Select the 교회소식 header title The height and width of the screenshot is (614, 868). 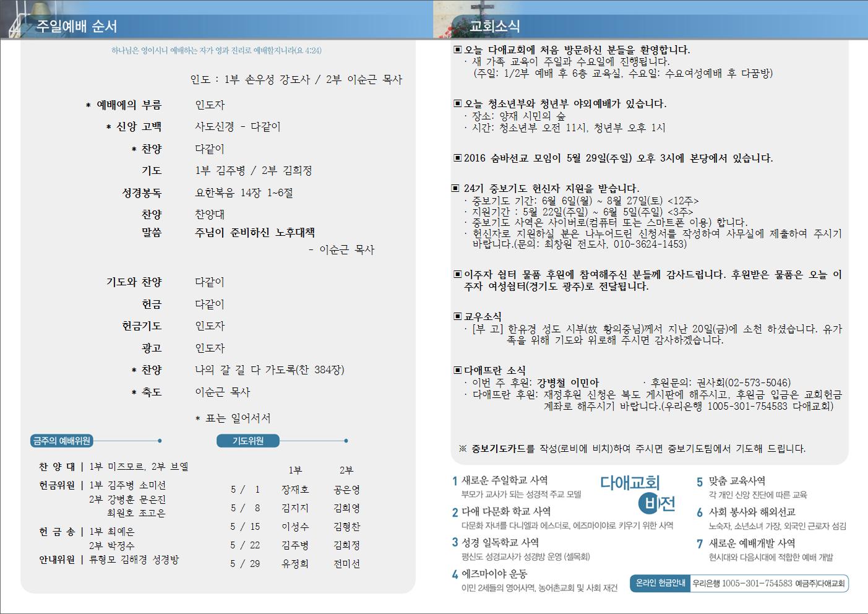(x=494, y=27)
